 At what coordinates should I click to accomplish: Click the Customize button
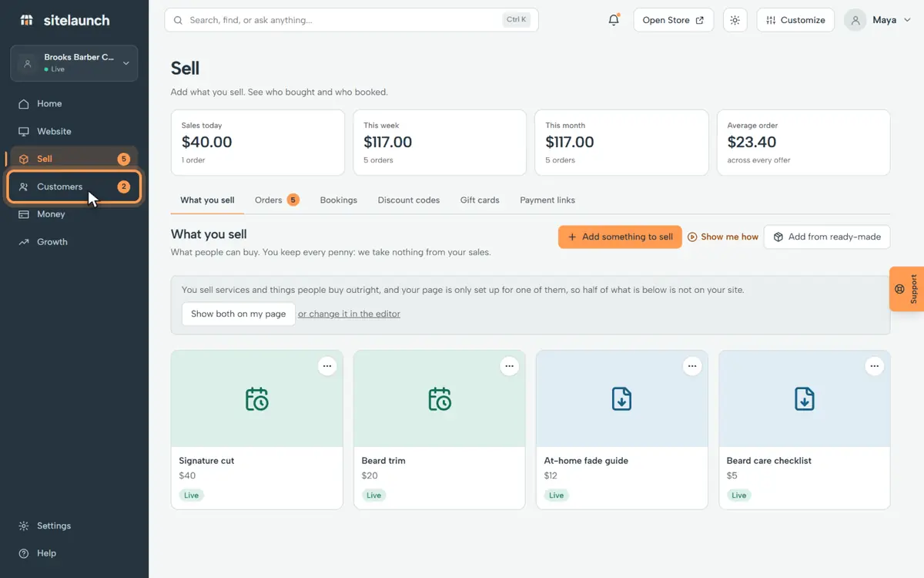[x=796, y=20]
